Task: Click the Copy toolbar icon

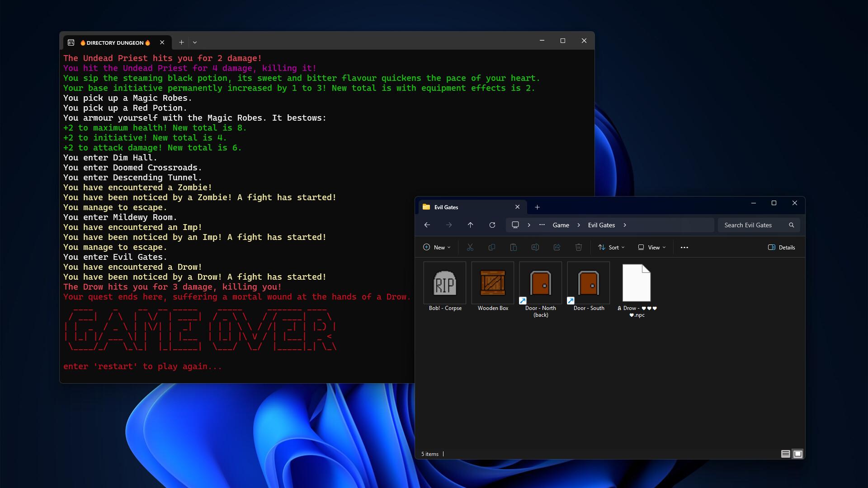Action: pyautogui.click(x=492, y=247)
